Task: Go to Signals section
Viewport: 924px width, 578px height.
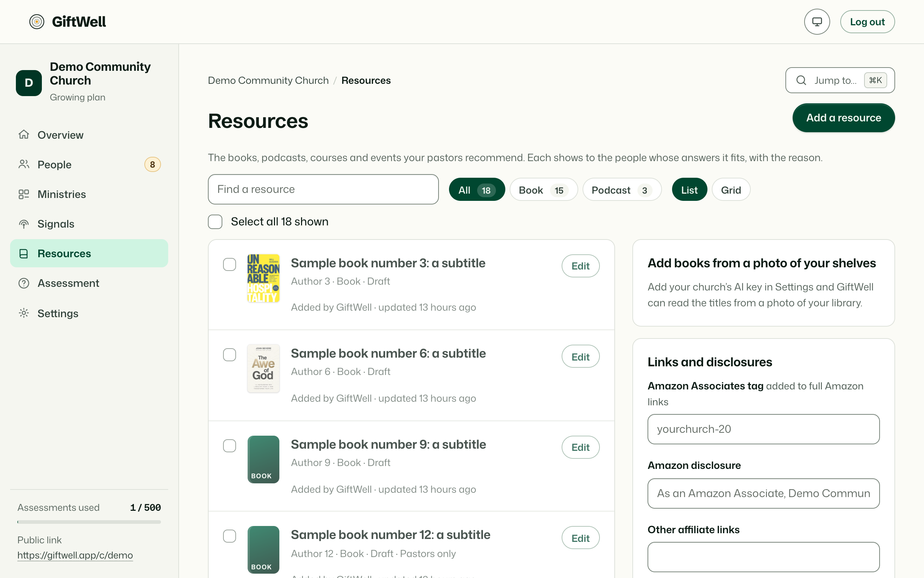Action: coord(89,224)
